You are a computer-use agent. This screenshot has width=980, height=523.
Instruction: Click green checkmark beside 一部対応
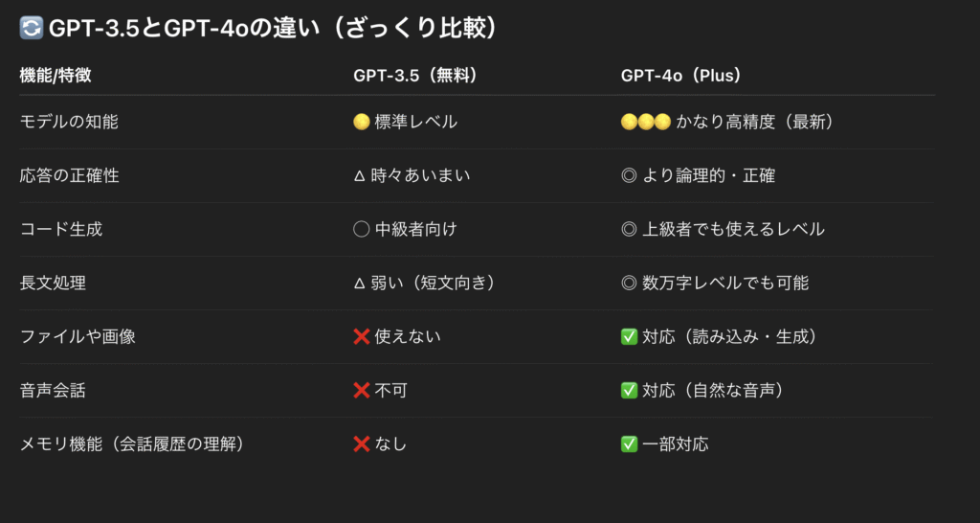[x=629, y=444]
